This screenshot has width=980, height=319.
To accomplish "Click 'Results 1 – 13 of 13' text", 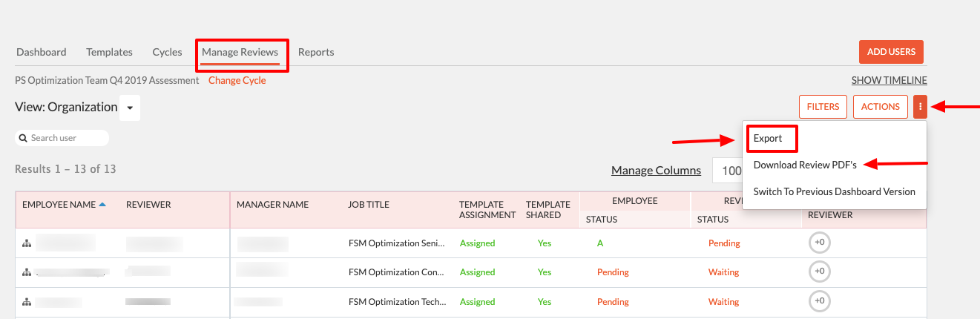I will pyautogui.click(x=65, y=169).
